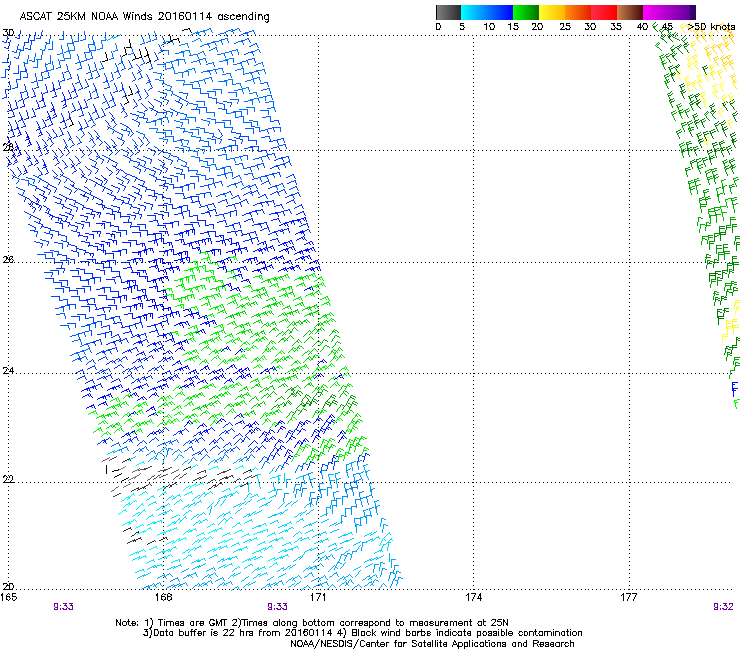Image resolution: width=740 pixels, height=650 pixels.
Task: Select the latitude label 22
Action: (x=8, y=480)
